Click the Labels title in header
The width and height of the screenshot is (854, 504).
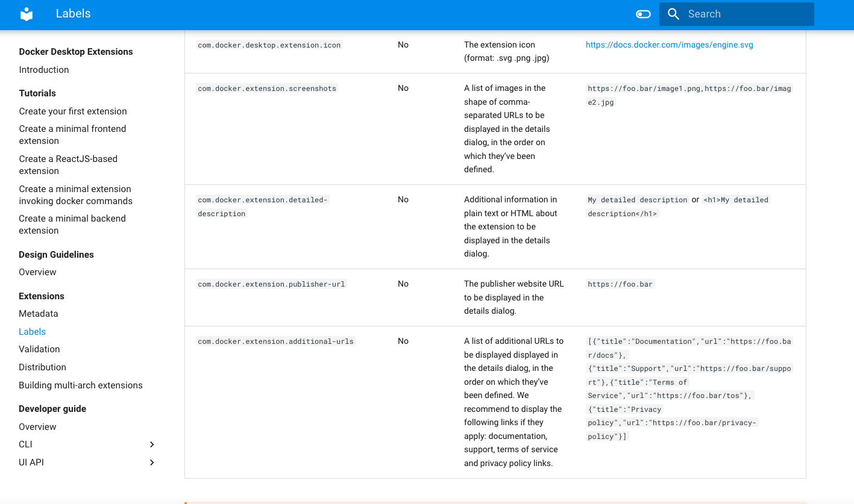pos(74,14)
